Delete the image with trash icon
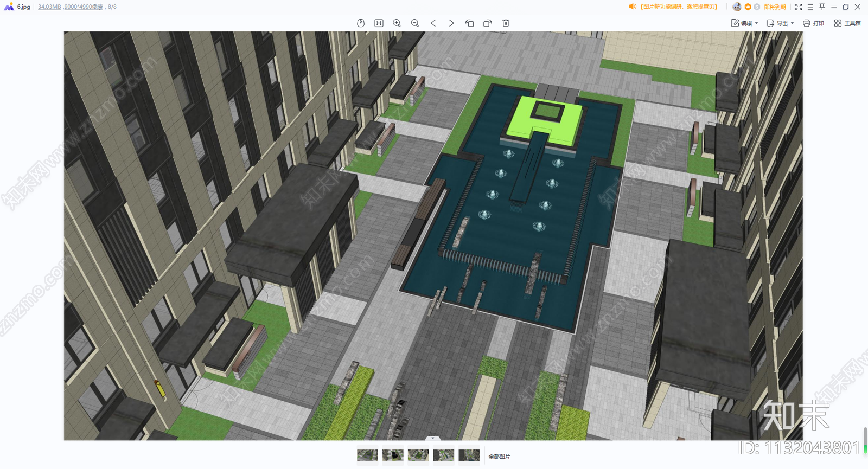 tap(506, 23)
